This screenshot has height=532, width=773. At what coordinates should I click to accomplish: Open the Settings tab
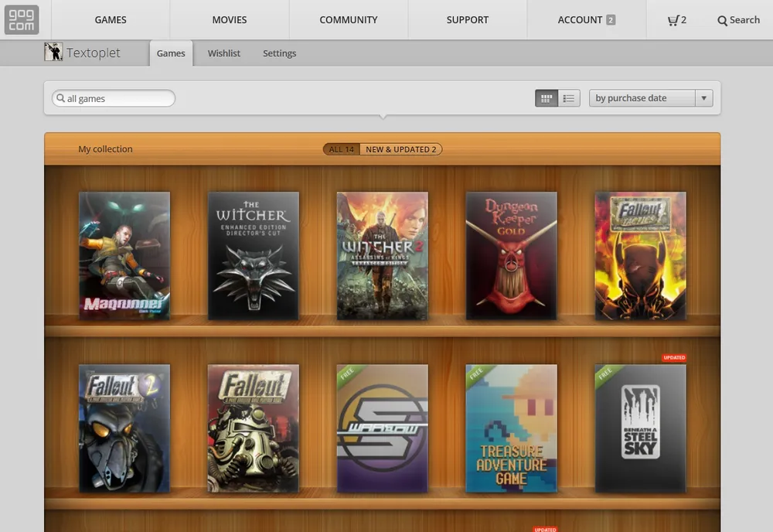[279, 53]
